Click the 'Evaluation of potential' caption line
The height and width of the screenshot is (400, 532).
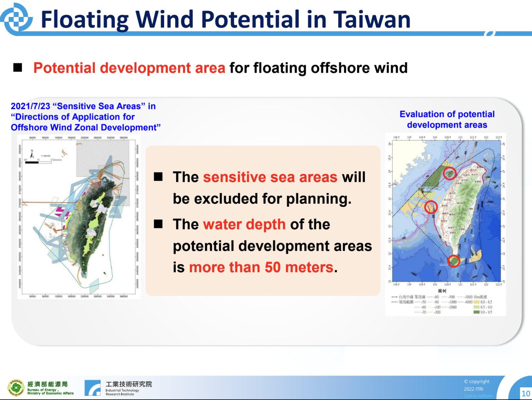[447, 114]
